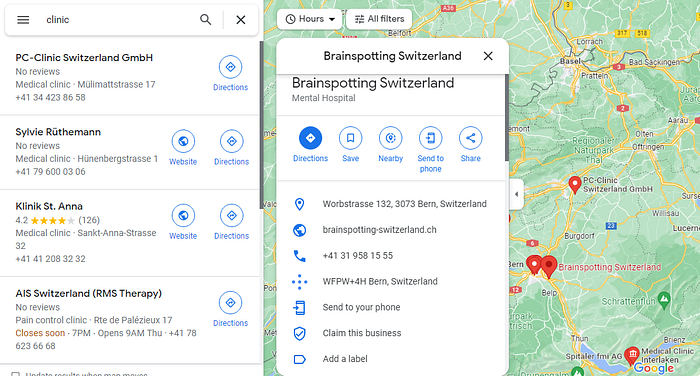Viewport: 700px width, 376px height.
Task: Click the label tag icon
Action: pos(300,359)
